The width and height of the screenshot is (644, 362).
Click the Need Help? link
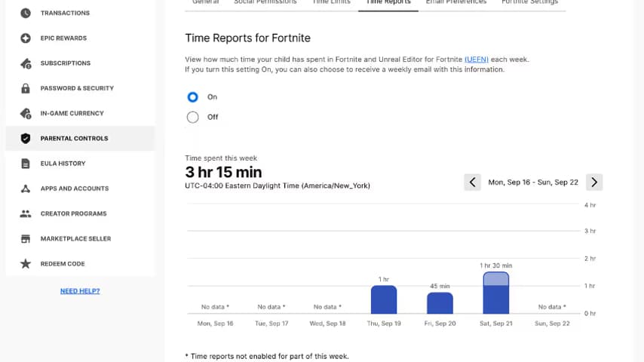(80, 291)
